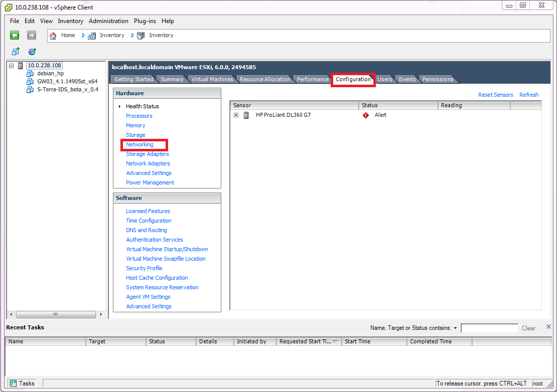Click the inventory tree horizontal scrollbar thumb
Viewport: 557px width, 392px height.
[x=56, y=314]
